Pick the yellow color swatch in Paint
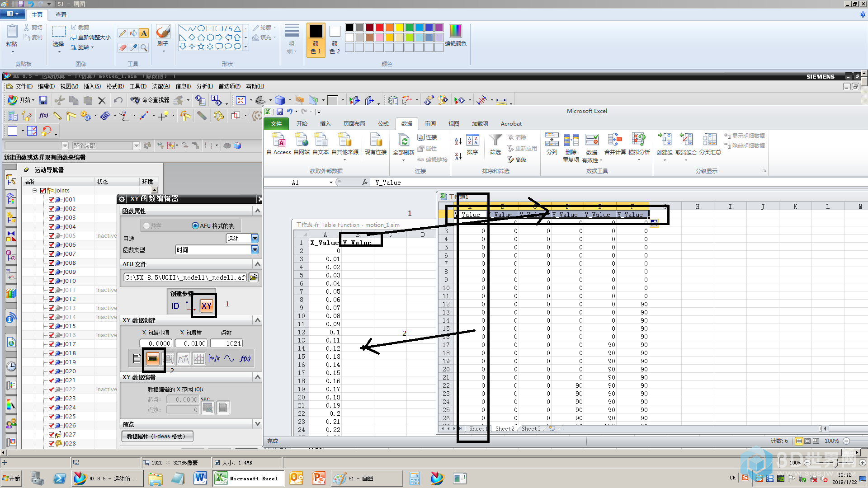 point(399,28)
